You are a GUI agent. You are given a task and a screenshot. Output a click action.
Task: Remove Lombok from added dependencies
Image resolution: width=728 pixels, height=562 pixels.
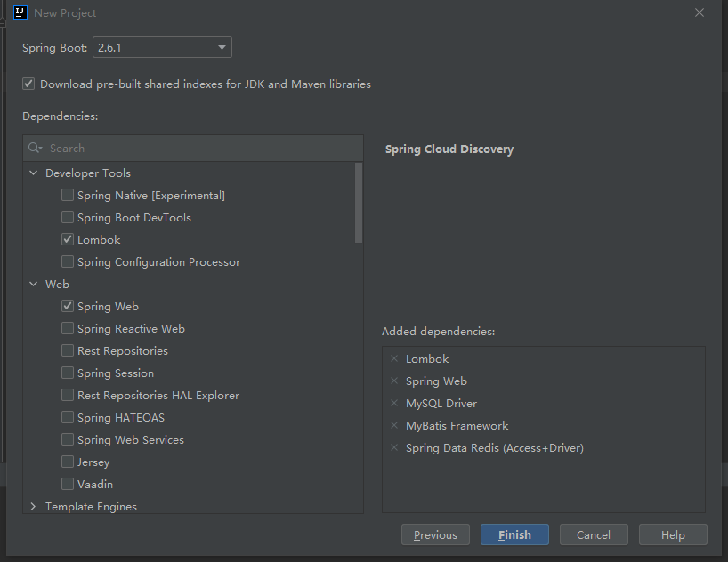[394, 358]
